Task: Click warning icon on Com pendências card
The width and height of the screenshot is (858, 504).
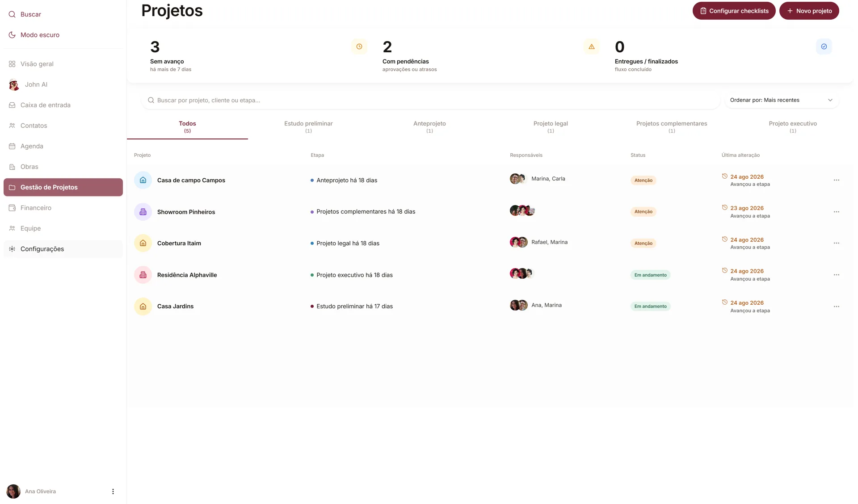Action: pos(591,46)
